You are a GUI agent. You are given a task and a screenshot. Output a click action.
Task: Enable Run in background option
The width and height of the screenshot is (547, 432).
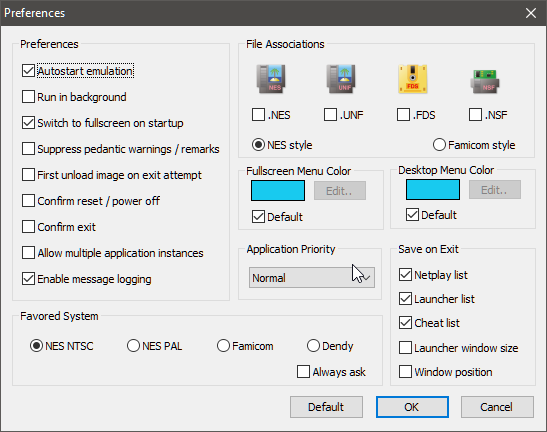coord(28,97)
